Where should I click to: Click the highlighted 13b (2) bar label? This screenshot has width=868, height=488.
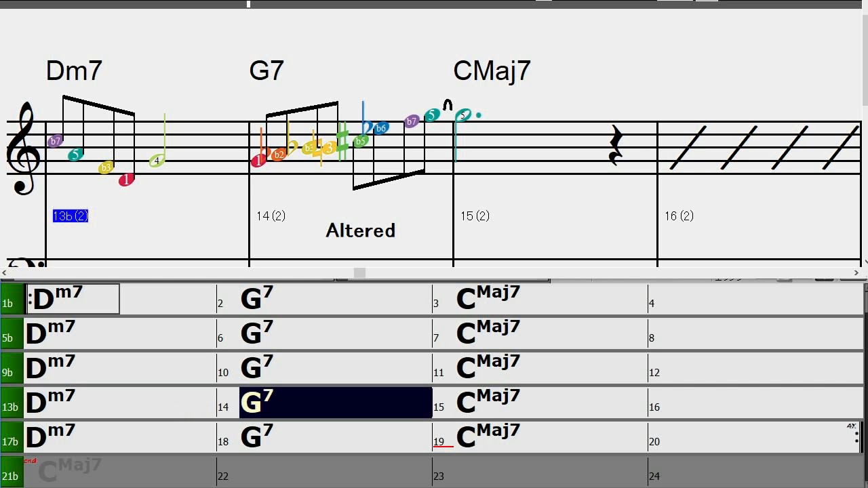71,216
